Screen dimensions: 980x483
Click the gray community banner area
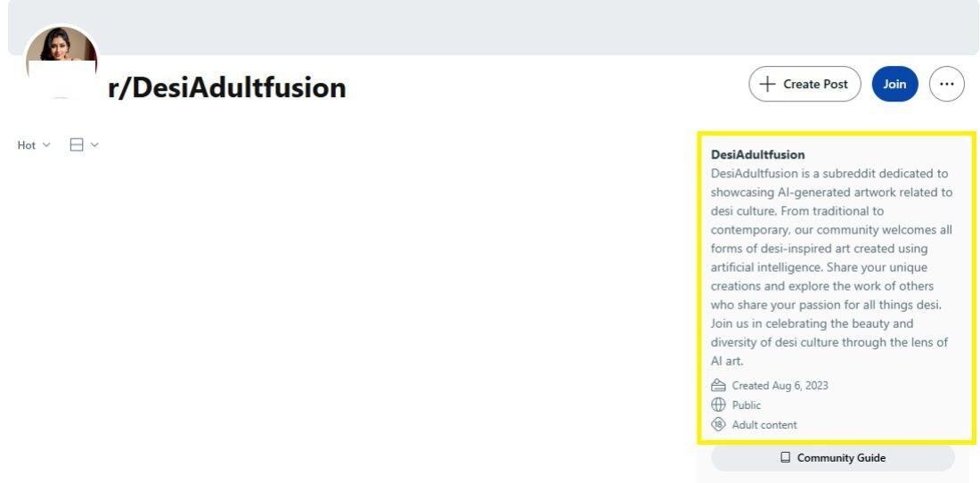(535, 27)
